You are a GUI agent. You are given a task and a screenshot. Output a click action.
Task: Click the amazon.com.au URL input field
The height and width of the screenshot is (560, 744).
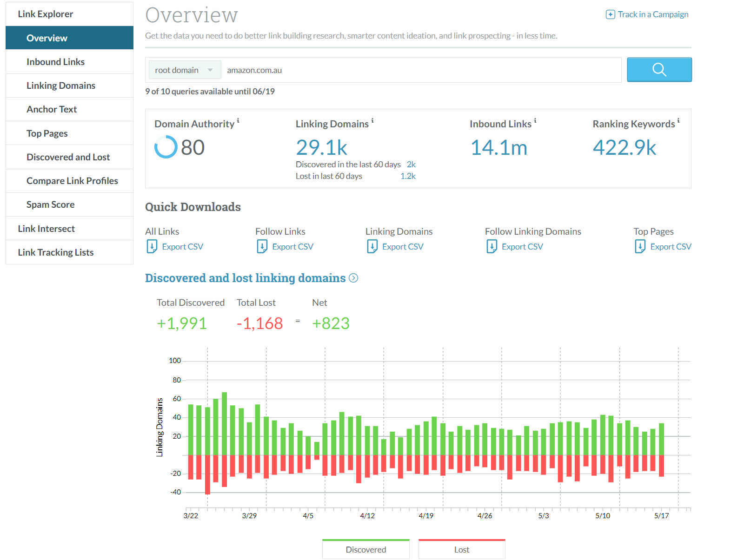(x=418, y=70)
